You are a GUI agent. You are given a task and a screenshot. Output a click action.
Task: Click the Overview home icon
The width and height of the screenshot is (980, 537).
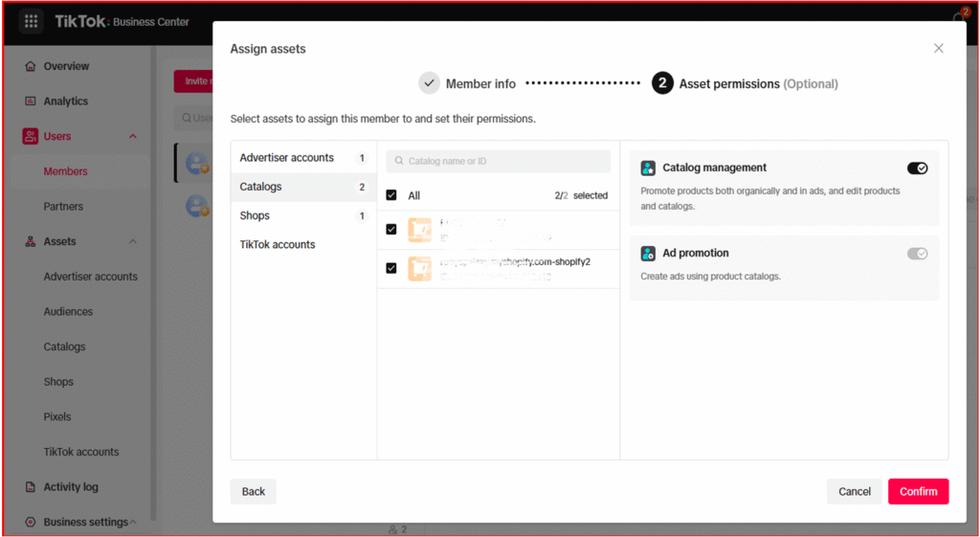click(x=31, y=66)
